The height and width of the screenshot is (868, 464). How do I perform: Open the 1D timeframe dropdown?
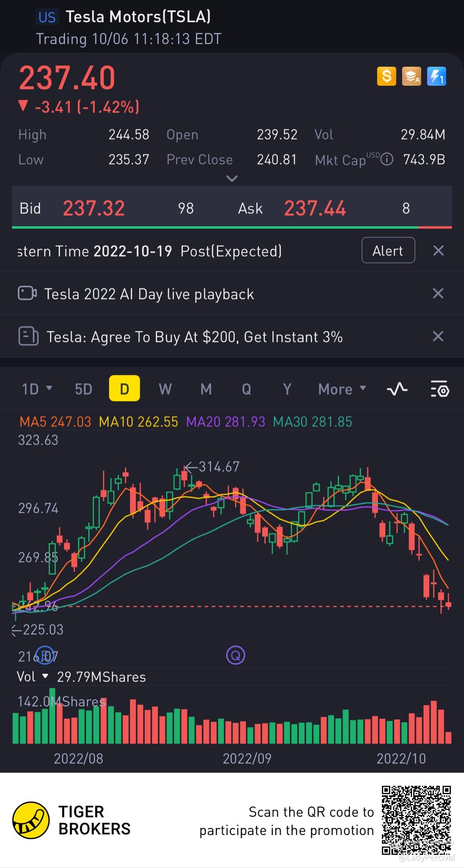(37, 389)
